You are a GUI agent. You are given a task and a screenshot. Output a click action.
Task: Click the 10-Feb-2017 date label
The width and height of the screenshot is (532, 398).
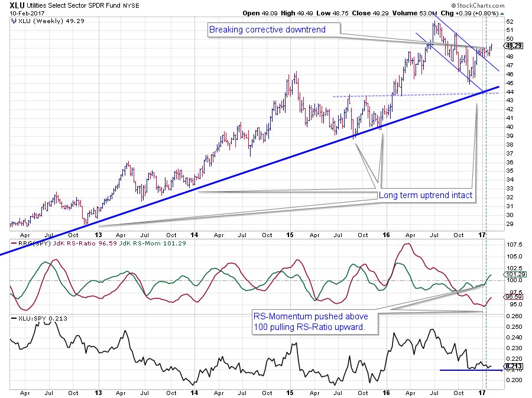pos(27,13)
